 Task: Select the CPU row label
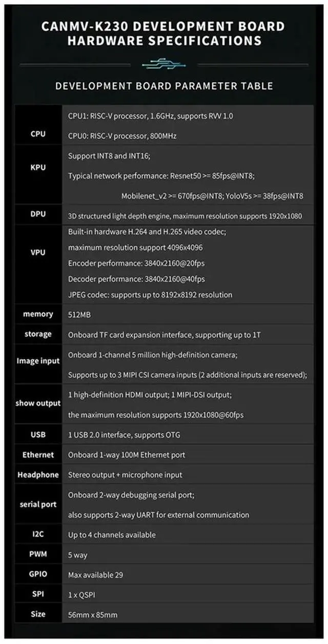[x=38, y=134]
